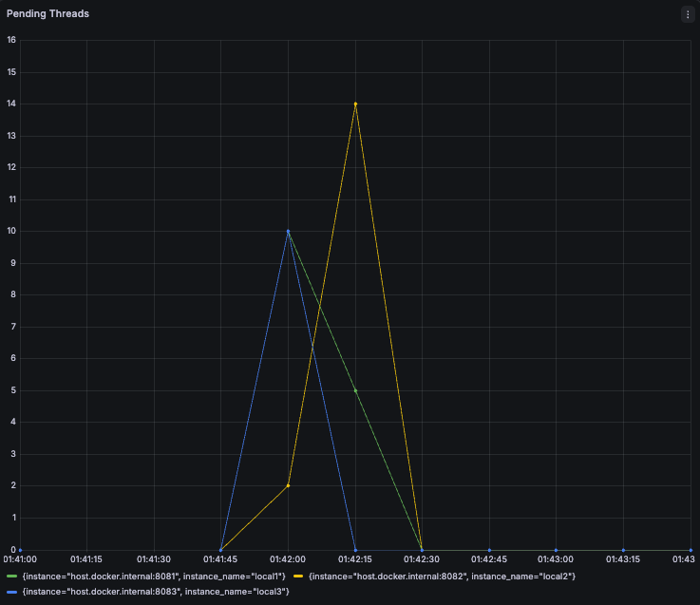Toggle local3 series in the legend
Image resolution: width=700 pixels, height=605 pixels.
tap(156, 592)
